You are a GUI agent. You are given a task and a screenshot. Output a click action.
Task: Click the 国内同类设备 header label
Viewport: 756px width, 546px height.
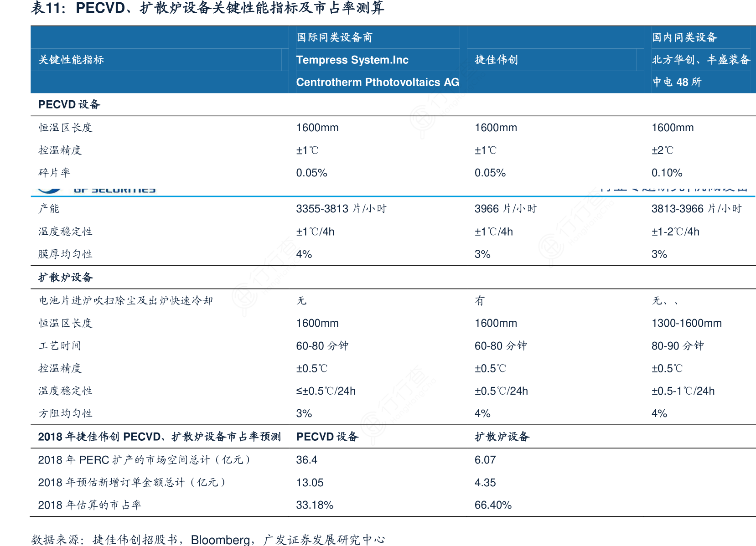click(684, 37)
